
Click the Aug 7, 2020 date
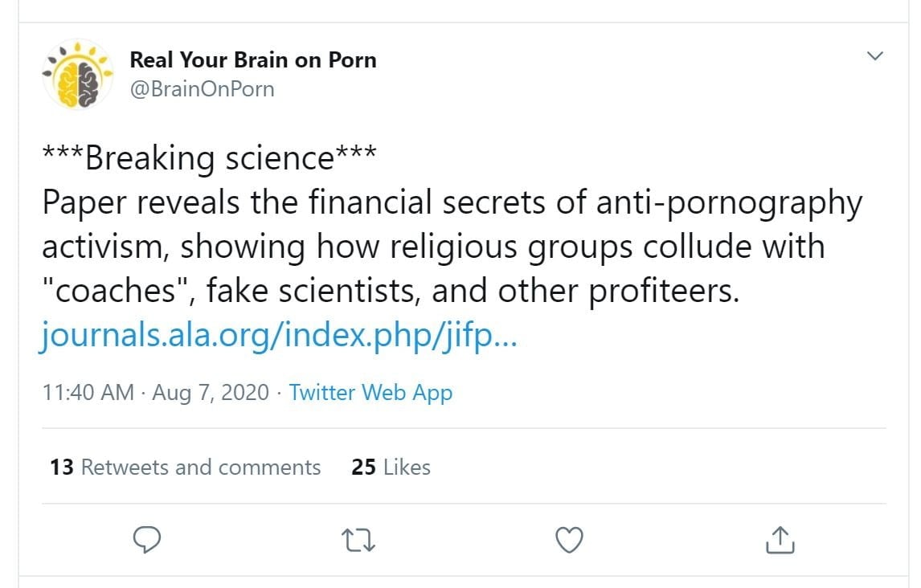point(211,393)
